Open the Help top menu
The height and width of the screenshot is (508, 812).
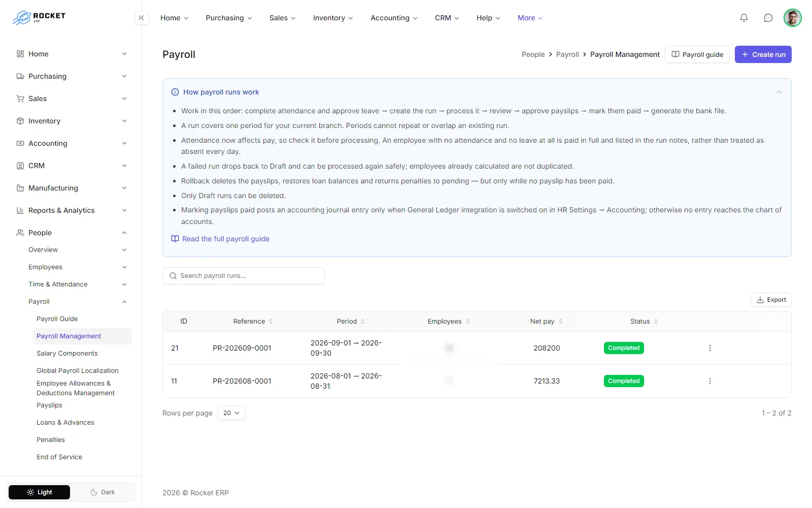[x=488, y=18]
